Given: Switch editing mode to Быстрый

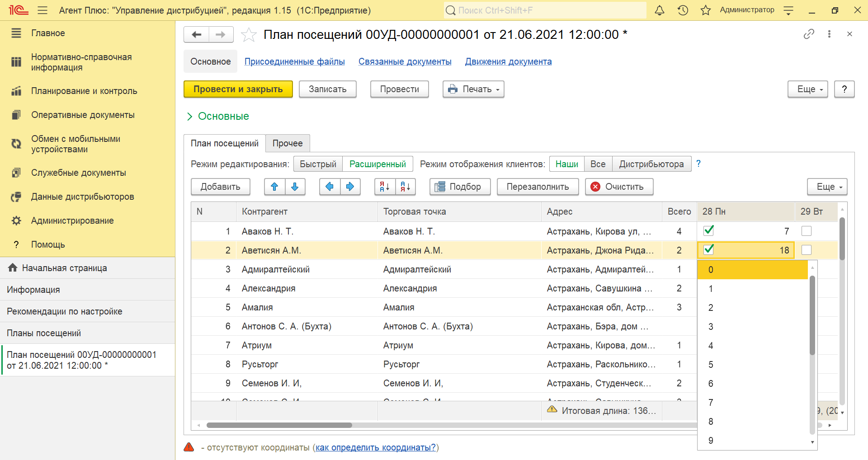Looking at the screenshot, I should 318,164.
